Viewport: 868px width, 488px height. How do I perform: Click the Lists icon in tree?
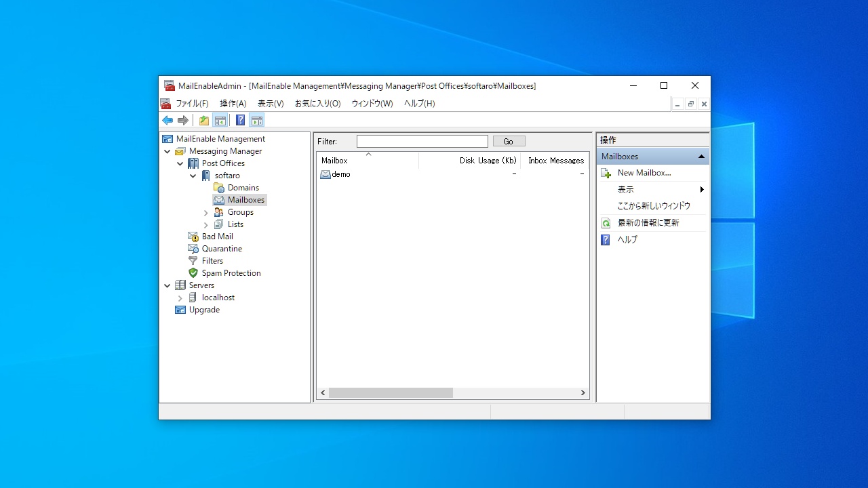219,224
